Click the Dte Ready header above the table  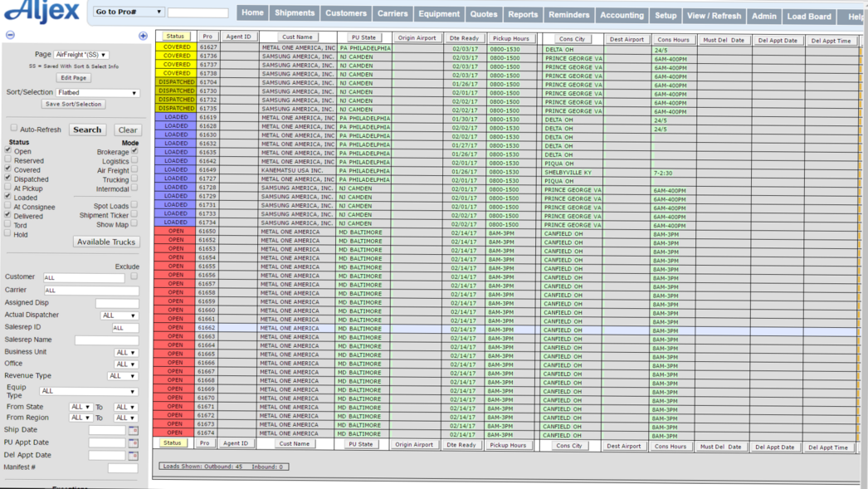click(464, 38)
